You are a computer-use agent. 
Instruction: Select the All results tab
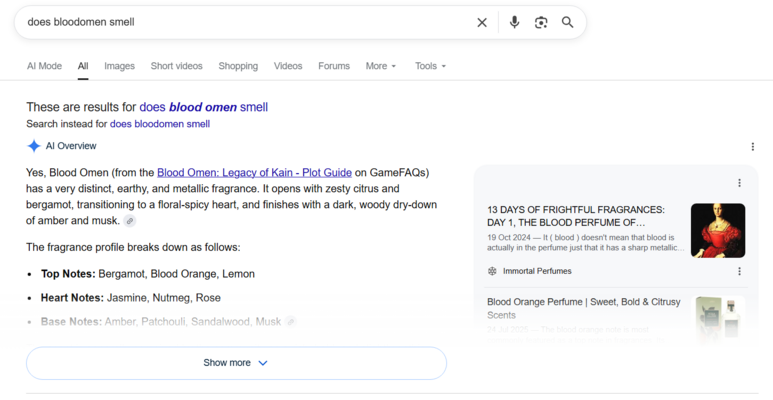pos(83,66)
